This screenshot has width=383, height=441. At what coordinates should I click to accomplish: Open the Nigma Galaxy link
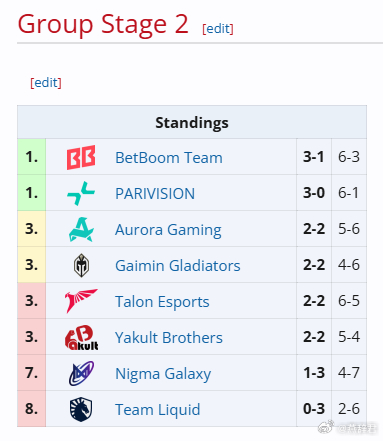coord(163,374)
